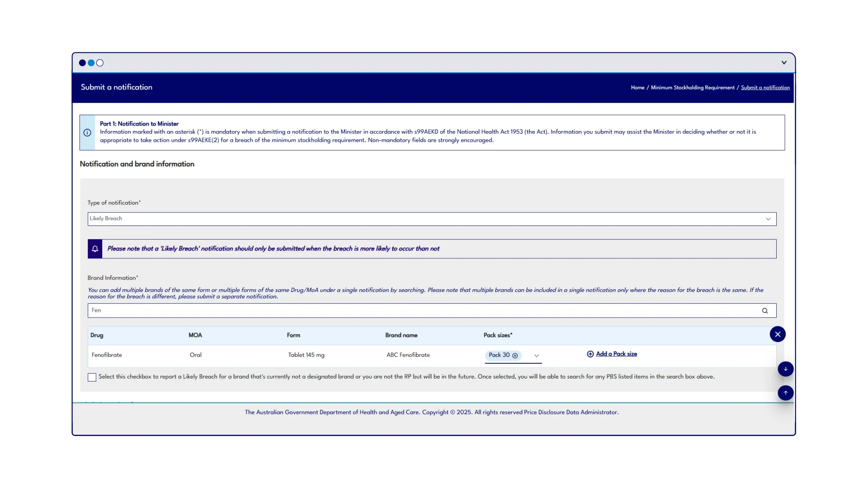
Task: Click the bell icon on the Likely Breach warning
Action: [x=95, y=249]
